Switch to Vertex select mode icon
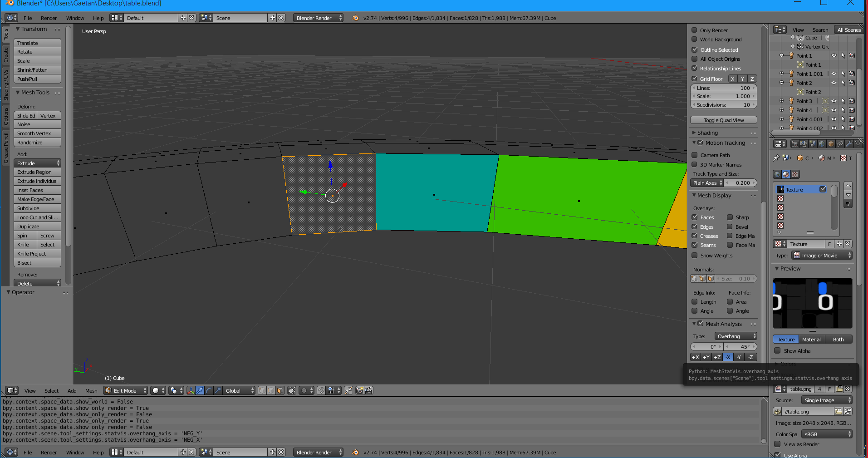Image resolution: width=868 pixels, height=458 pixels. (262, 390)
